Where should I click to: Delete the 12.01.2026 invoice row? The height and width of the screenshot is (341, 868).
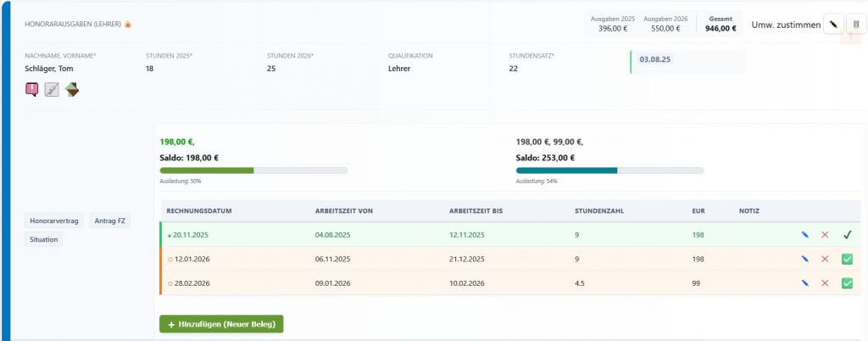point(825,259)
